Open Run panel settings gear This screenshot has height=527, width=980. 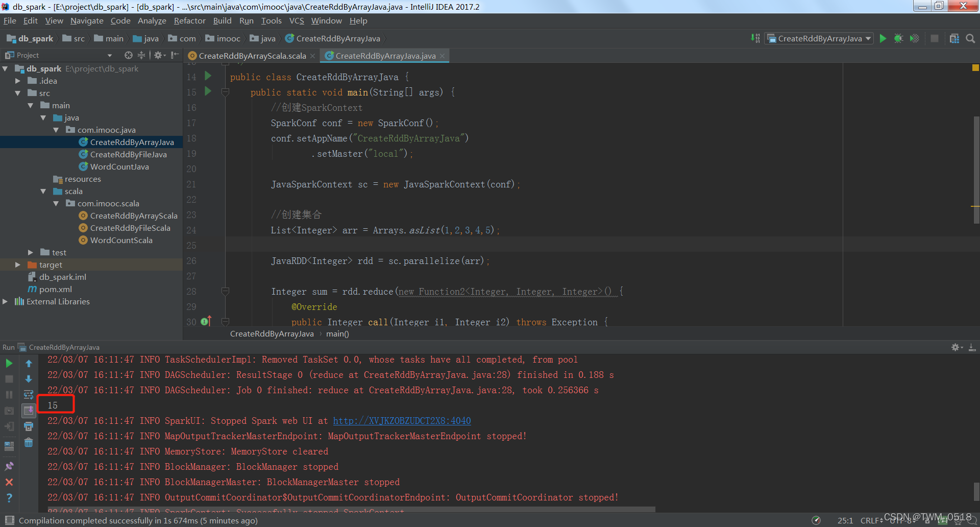[x=957, y=347]
